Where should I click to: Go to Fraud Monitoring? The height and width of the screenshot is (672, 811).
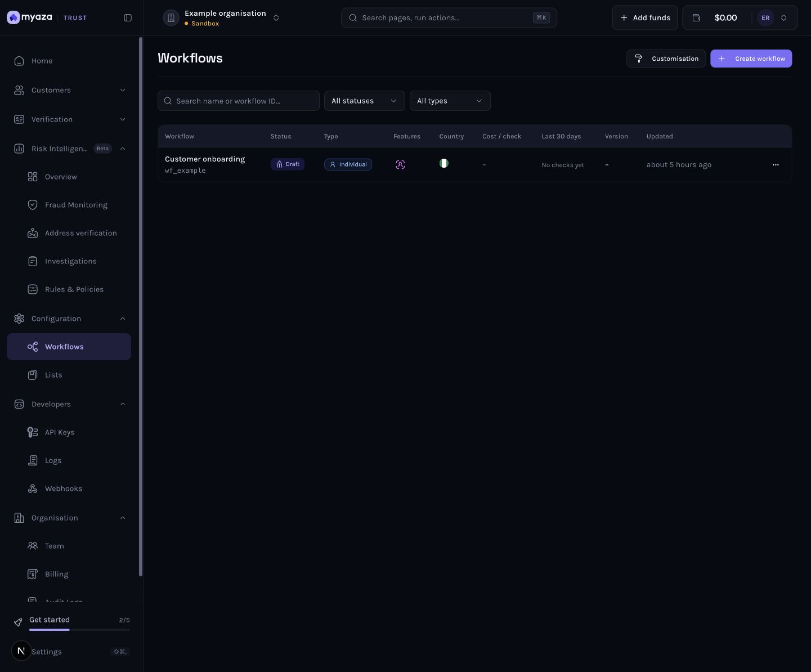click(x=69, y=205)
